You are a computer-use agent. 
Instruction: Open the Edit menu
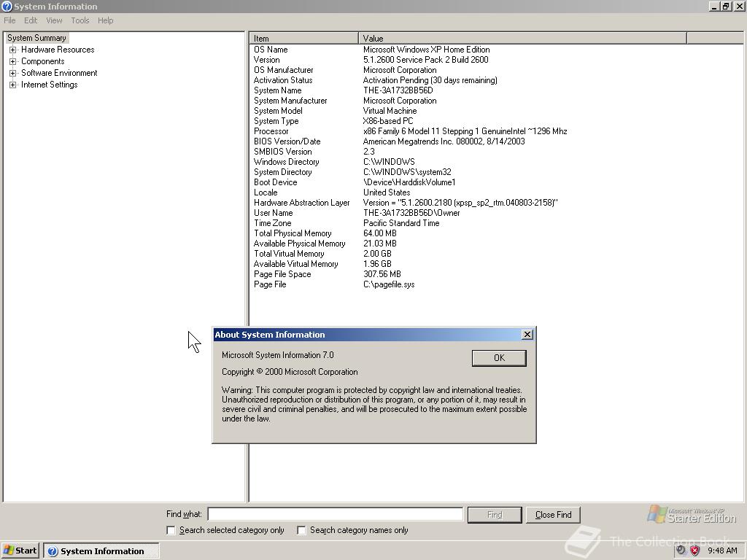pyautogui.click(x=31, y=20)
